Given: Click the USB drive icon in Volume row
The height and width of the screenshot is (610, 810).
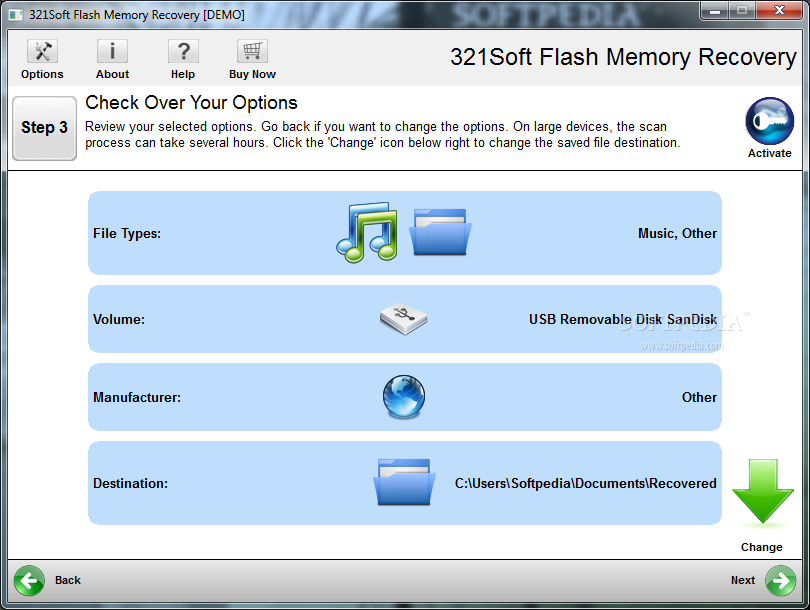Looking at the screenshot, I should (x=403, y=319).
